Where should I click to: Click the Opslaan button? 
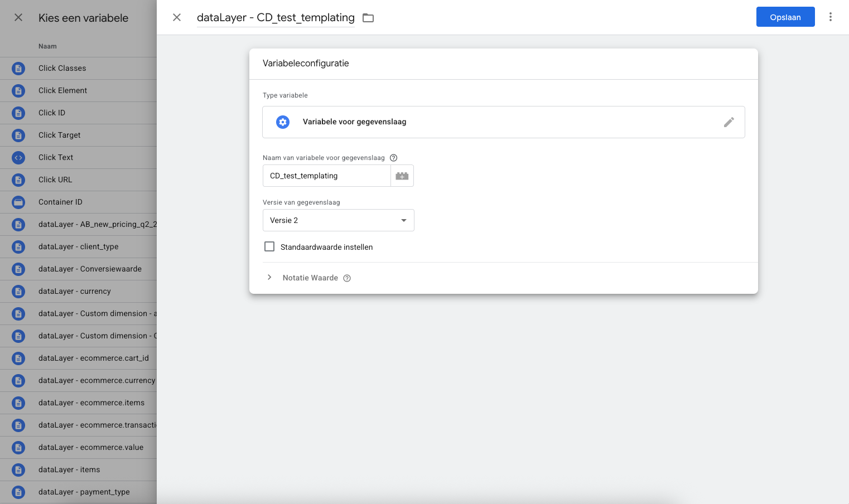[785, 17]
